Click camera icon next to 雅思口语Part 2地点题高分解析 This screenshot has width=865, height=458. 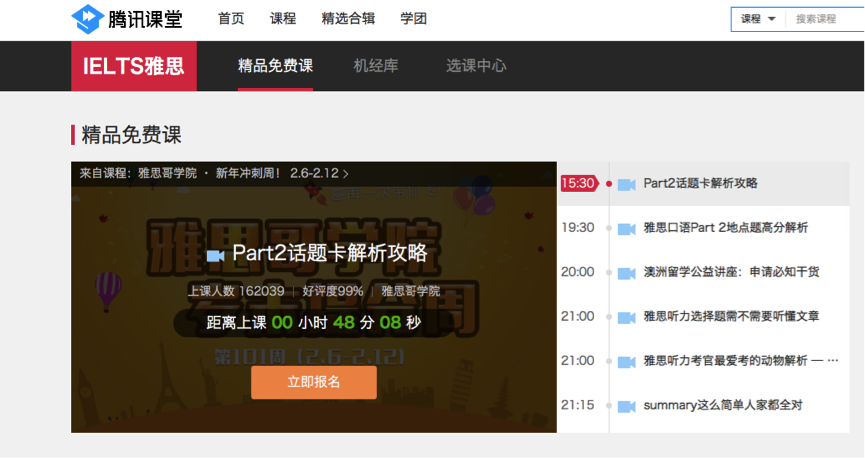[x=627, y=228]
